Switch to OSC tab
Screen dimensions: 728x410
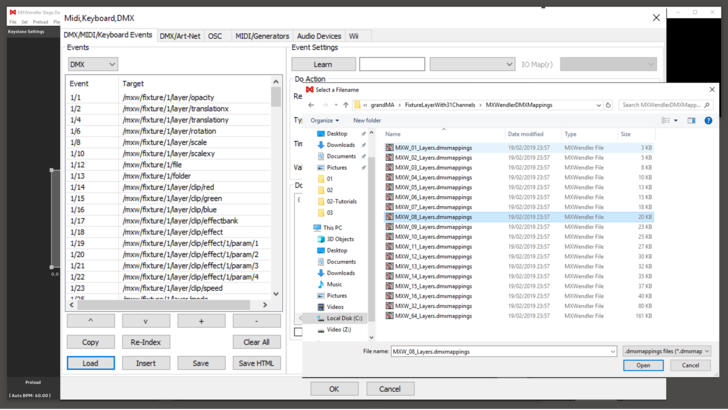[x=215, y=36]
